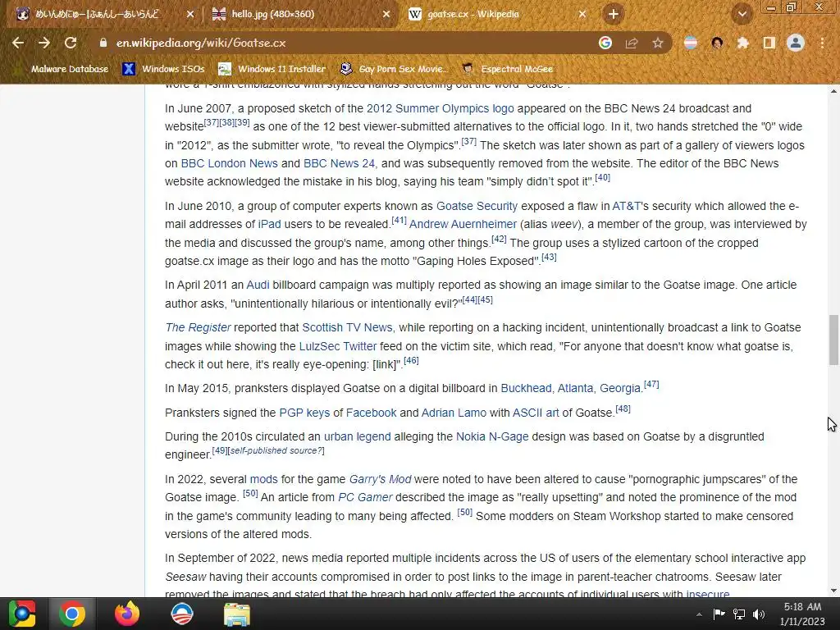Open the Malware Database bookmark
The image size is (840, 630).
click(62, 69)
